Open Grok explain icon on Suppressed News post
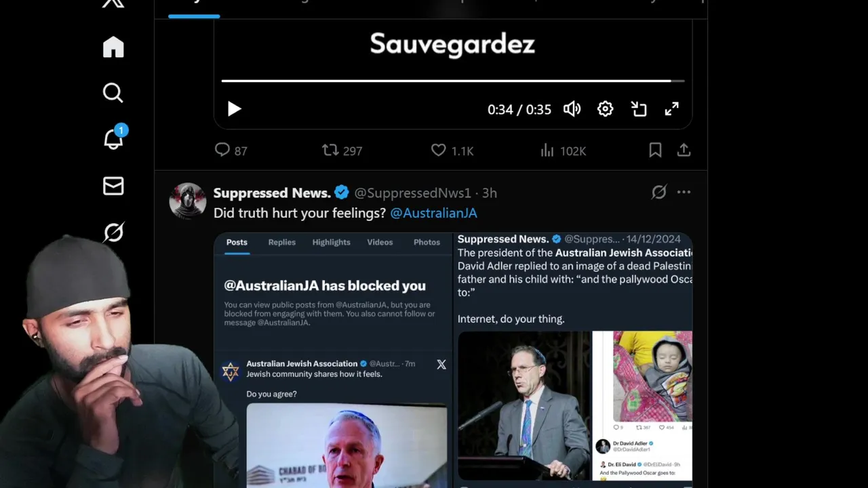Image resolution: width=868 pixels, height=488 pixels. click(x=658, y=192)
